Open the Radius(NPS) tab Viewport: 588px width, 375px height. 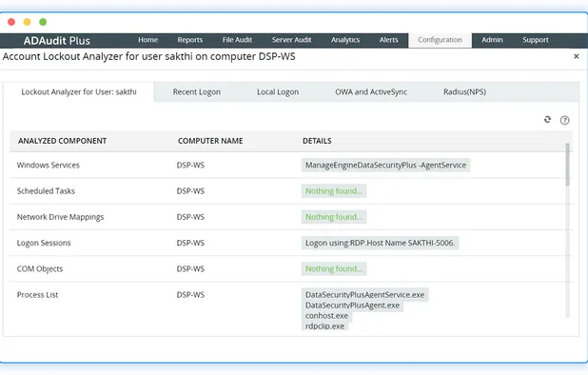pos(464,92)
